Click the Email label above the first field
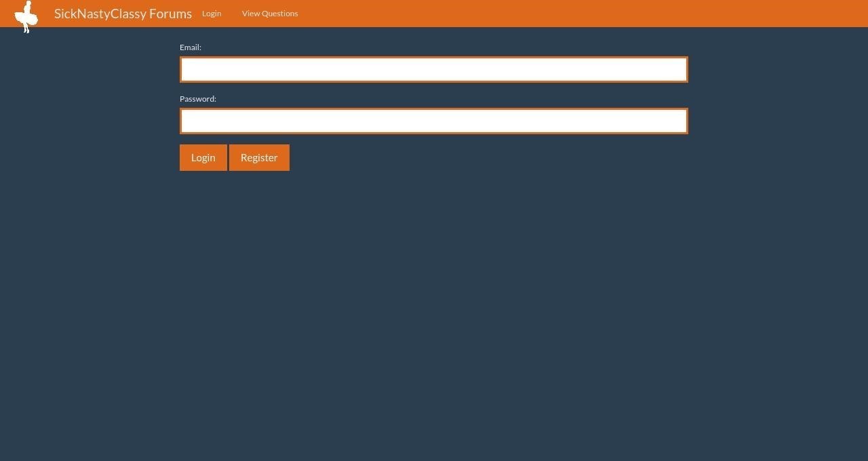The height and width of the screenshot is (461, 868). (x=190, y=47)
